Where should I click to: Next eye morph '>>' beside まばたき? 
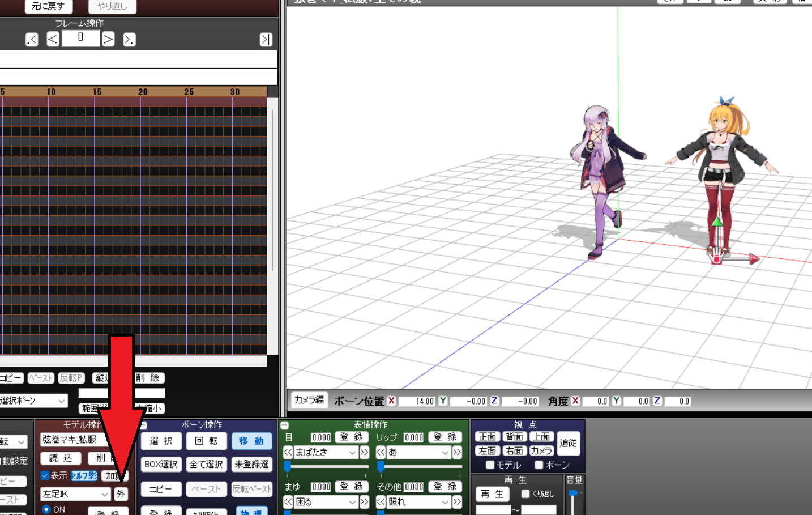(x=364, y=452)
